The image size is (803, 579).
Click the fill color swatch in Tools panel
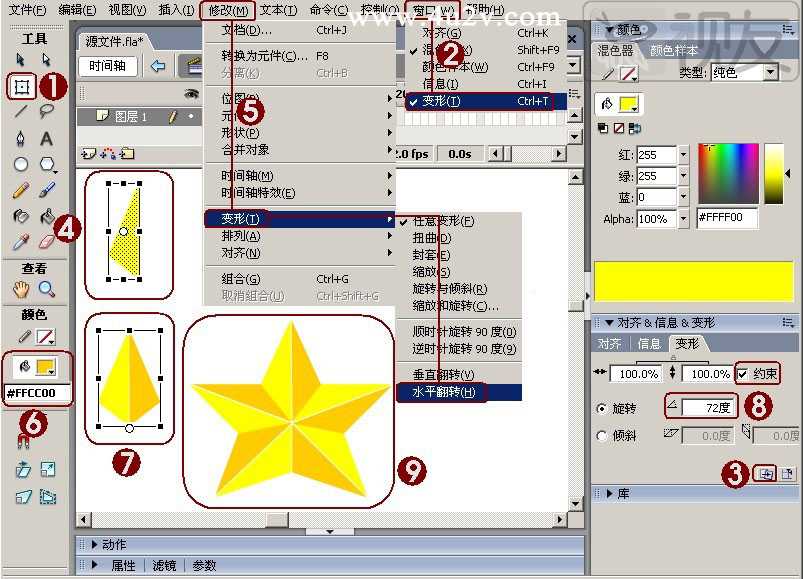point(46,367)
